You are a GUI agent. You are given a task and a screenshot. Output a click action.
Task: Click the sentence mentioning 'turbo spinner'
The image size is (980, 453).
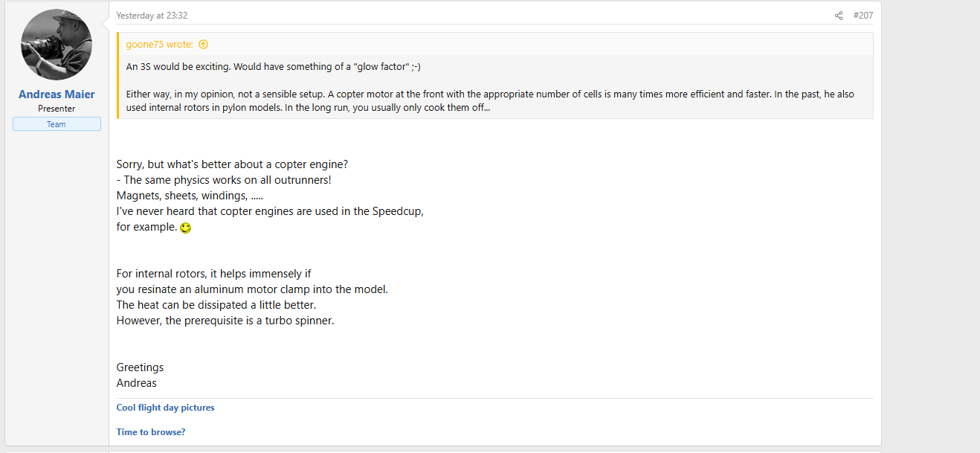(225, 321)
